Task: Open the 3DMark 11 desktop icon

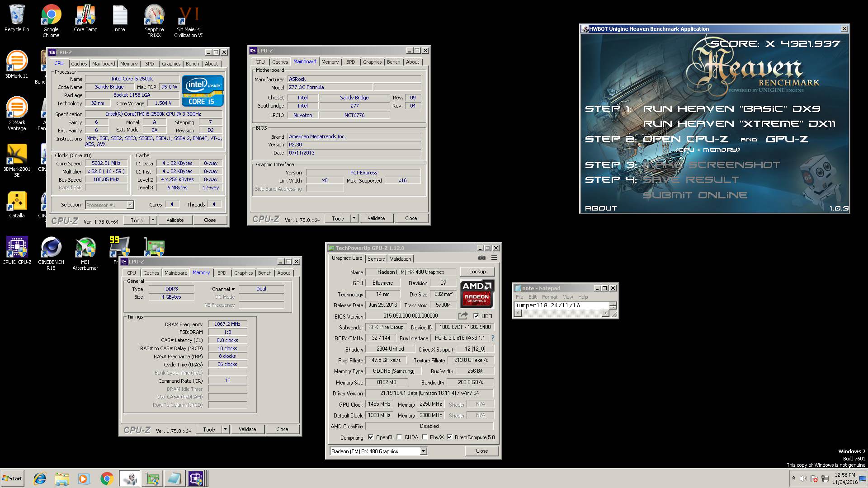Action: [x=17, y=64]
